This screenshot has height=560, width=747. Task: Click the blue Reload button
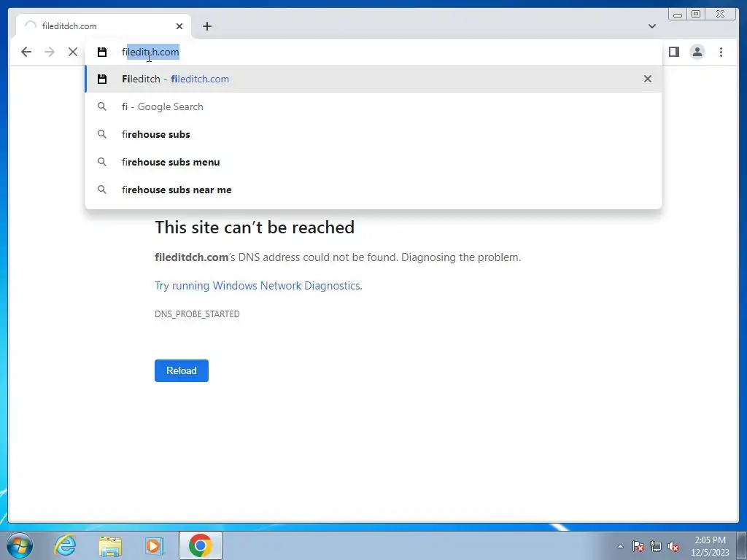(182, 370)
